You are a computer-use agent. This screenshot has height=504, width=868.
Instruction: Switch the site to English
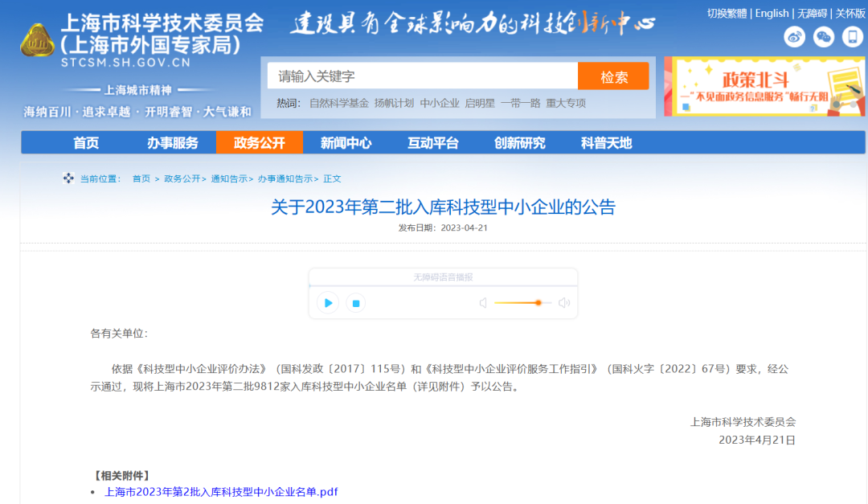[x=772, y=13]
